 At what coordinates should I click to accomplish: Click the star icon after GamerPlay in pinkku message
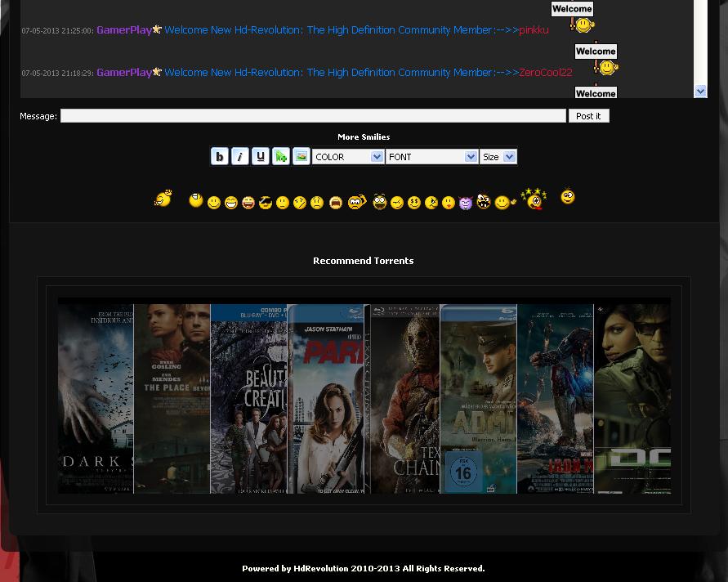click(x=158, y=29)
